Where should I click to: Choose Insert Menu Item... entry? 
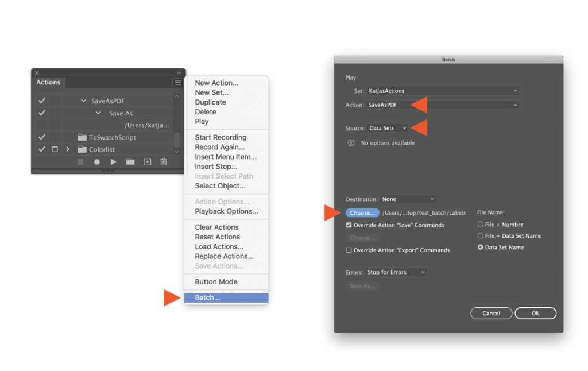pos(226,157)
